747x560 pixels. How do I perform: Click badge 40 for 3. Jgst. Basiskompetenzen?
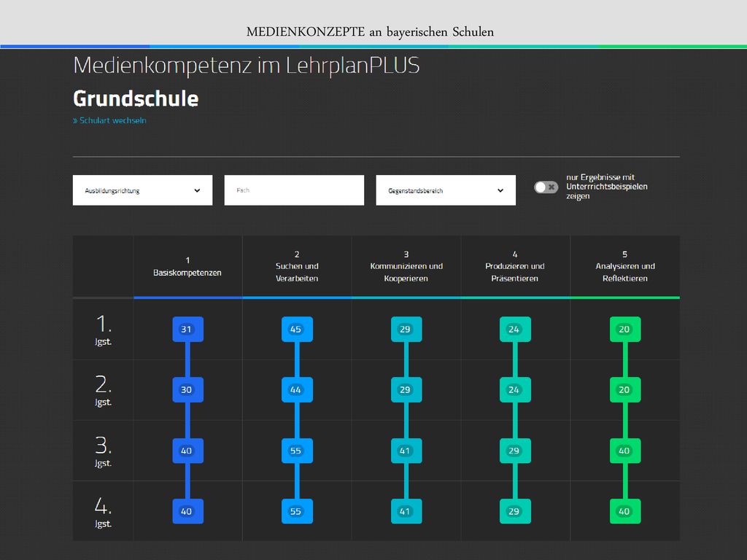click(x=187, y=451)
